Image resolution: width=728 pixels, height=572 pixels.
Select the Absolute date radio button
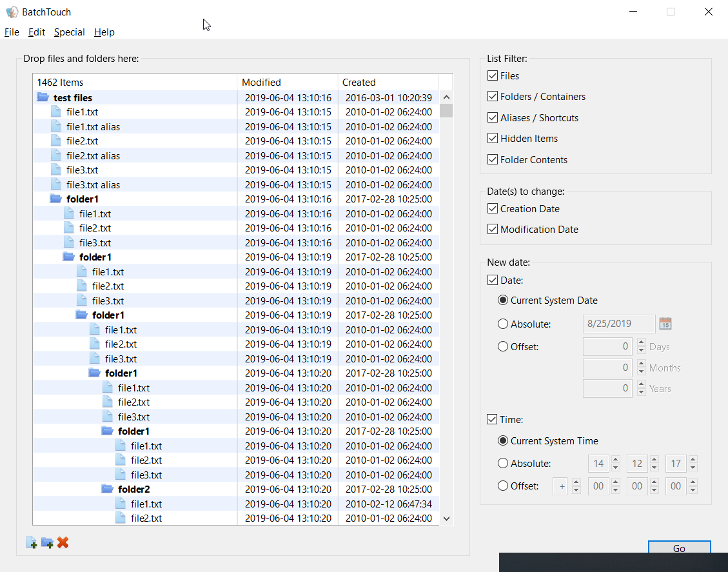[x=503, y=324]
